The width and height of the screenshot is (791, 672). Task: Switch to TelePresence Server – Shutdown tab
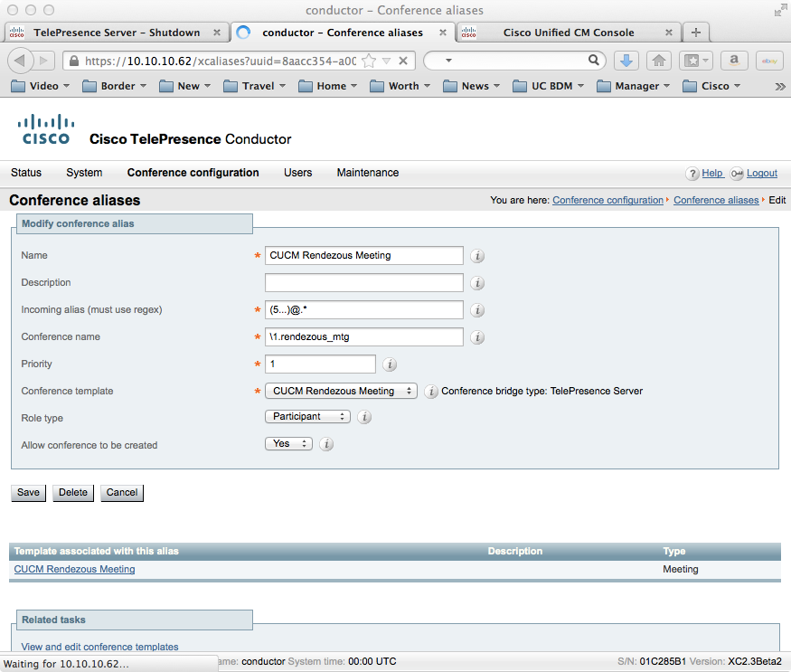(117, 33)
